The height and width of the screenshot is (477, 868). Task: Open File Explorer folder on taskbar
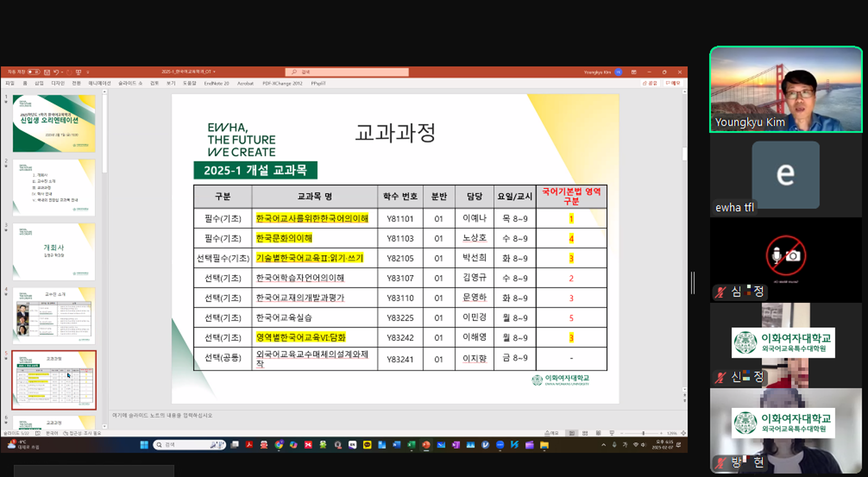pos(544,445)
